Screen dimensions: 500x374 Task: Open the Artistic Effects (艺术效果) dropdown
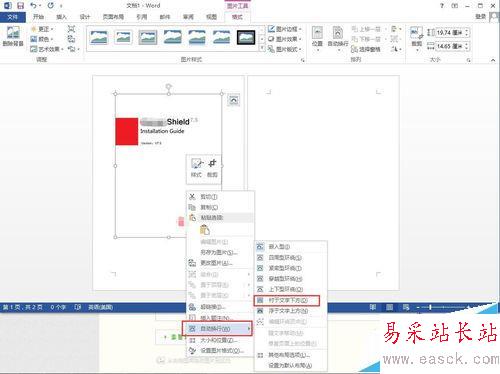pyautogui.click(x=47, y=49)
